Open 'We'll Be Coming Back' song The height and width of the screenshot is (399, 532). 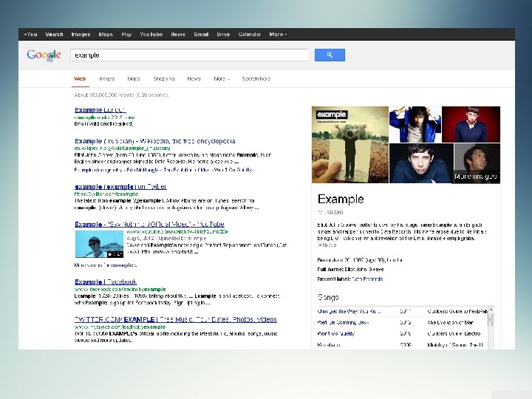point(343,322)
